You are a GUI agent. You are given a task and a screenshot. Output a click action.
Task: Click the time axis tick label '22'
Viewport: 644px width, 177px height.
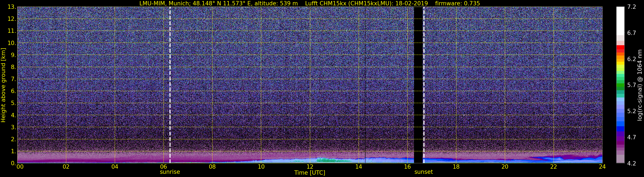[554, 167]
